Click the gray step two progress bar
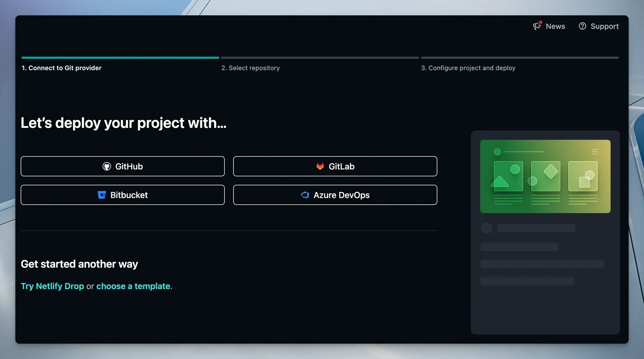The width and height of the screenshot is (644, 359). 320,57
